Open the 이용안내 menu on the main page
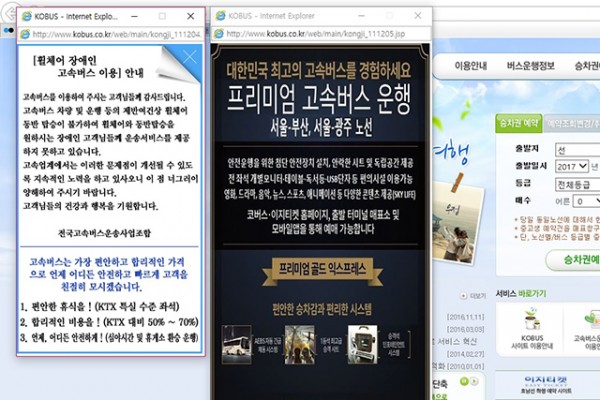Viewport: 600px width, 400px height. point(471,66)
